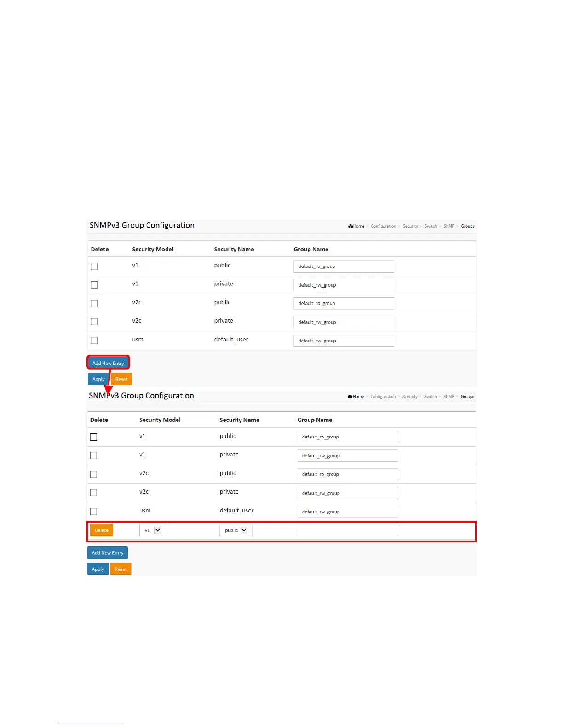The image size is (563, 728).
Task: Click usm text in upper table
Action: click(x=138, y=340)
